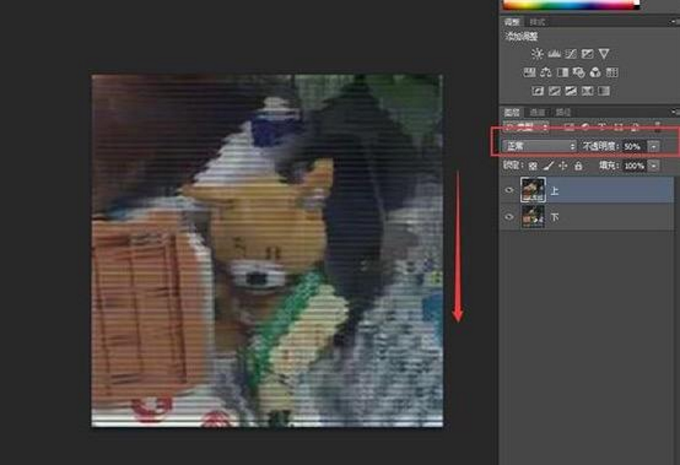Add a Gradient Map adjustment layer

pos(604,91)
